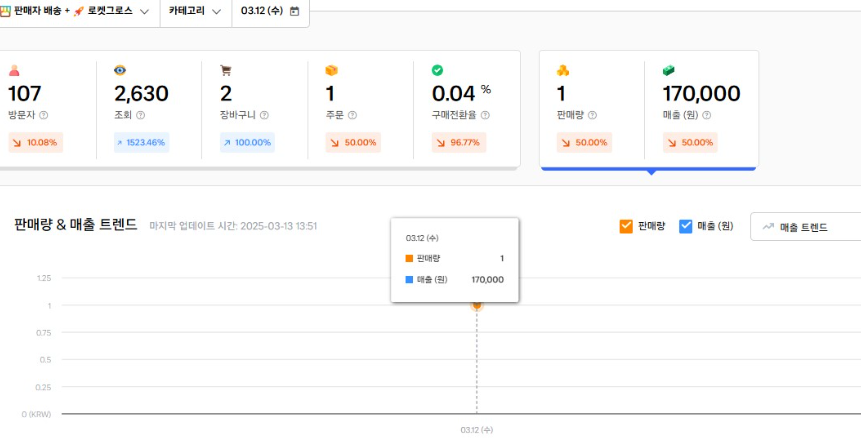Click the 장바구니 shopping cart icon
The height and width of the screenshot is (438, 861).
[226, 70]
